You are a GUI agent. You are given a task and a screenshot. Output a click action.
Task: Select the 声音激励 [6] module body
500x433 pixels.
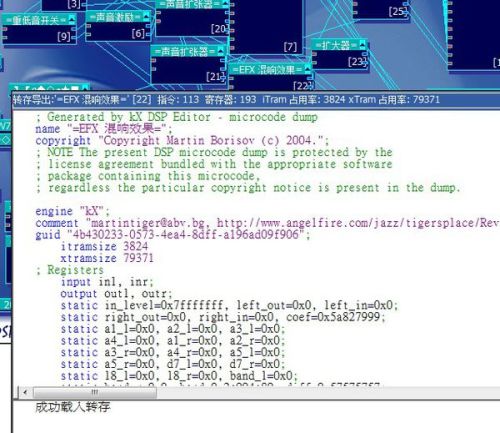(118, 32)
